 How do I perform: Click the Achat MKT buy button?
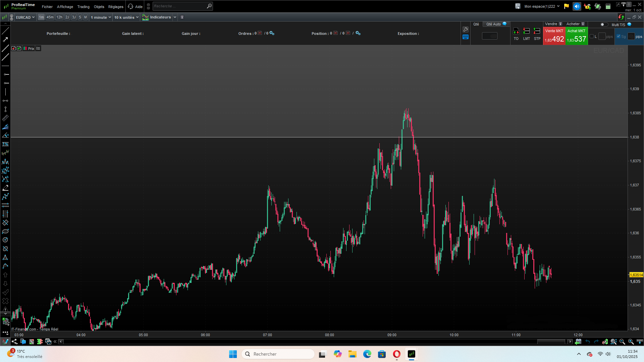[577, 36]
